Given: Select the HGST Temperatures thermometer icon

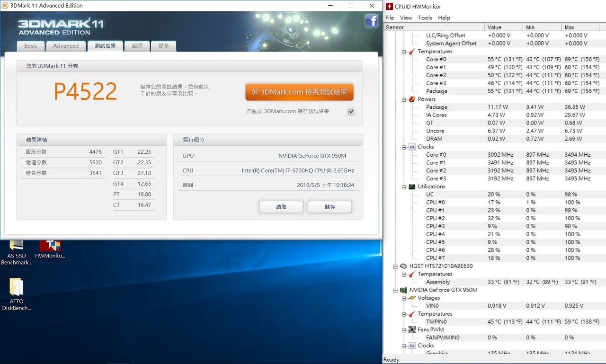Looking at the screenshot, I should pos(412,274).
